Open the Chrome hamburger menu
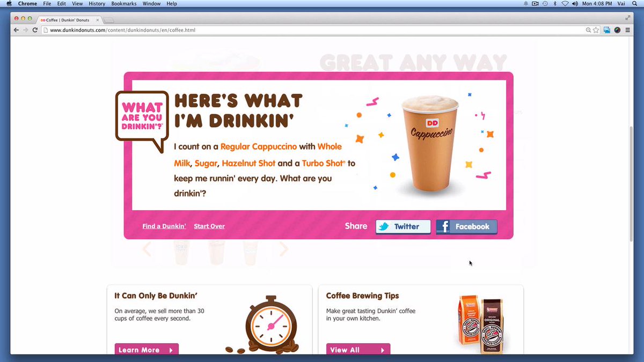This screenshot has height=362, width=644. [627, 30]
